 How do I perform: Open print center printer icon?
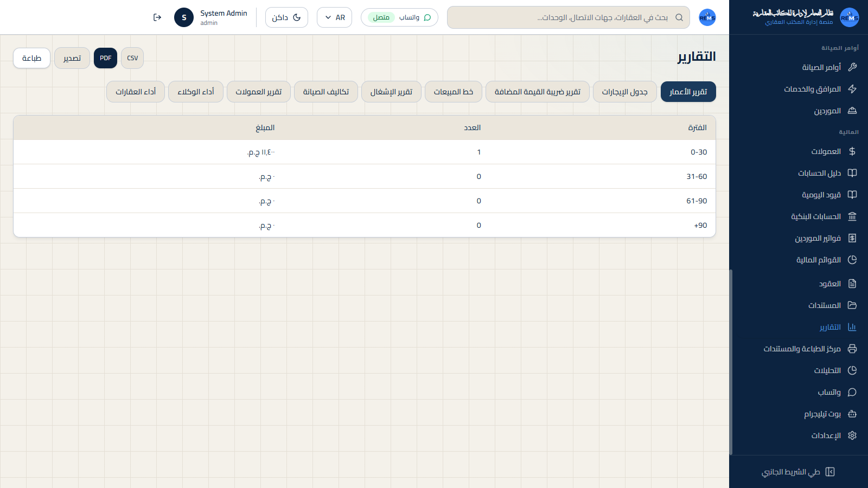click(x=852, y=349)
